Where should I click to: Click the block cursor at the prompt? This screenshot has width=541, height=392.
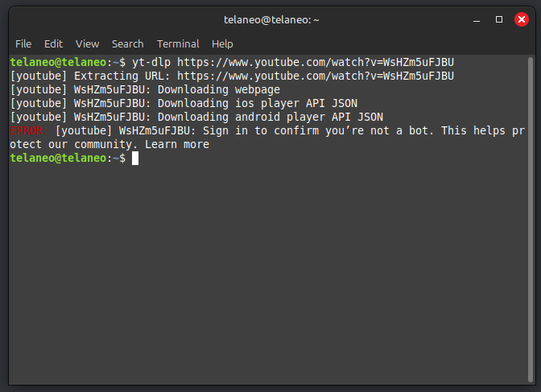tap(135, 159)
